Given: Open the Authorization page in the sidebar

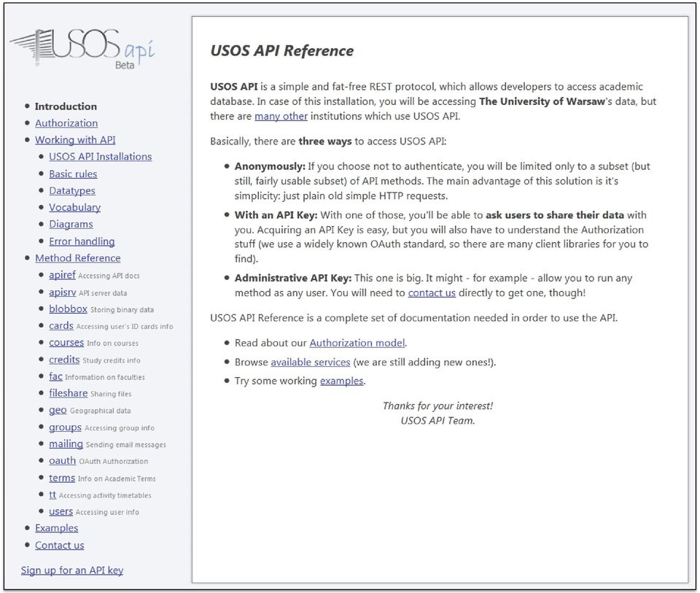Looking at the screenshot, I should click(x=66, y=123).
